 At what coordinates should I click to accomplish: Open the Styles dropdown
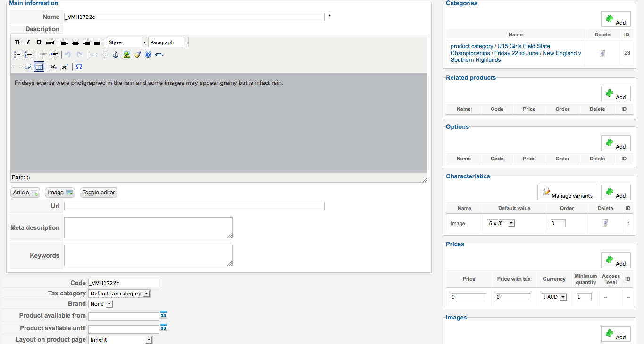tap(127, 42)
